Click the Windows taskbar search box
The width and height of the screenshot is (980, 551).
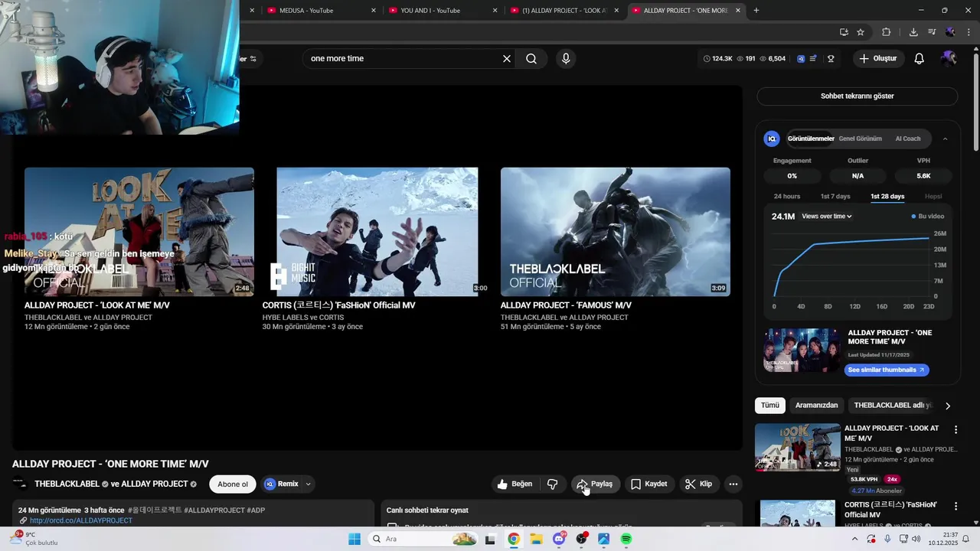pos(423,540)
